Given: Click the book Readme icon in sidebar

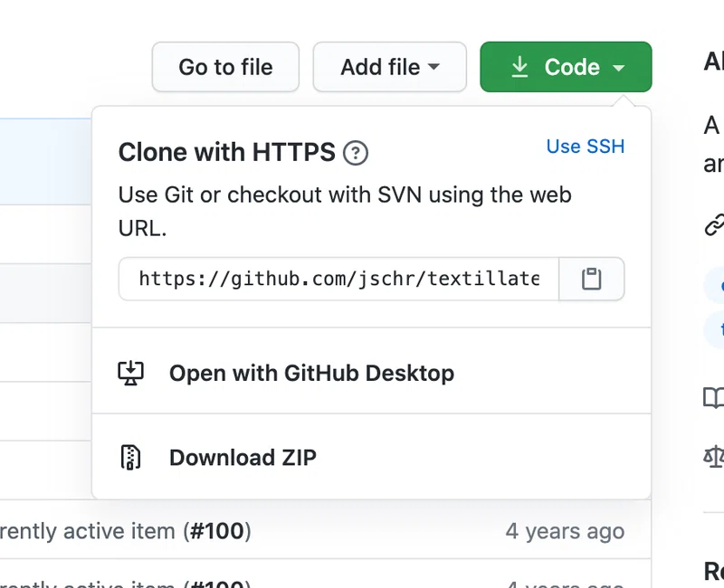Looking at the screenshot, I should click(714, 398).
